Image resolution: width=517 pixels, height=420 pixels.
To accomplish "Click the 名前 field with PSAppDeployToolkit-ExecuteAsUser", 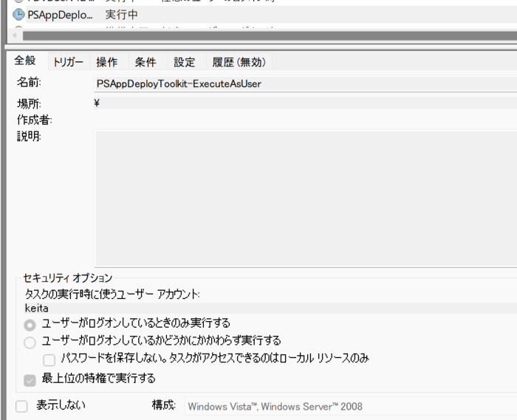I will [x=306, y=84].
